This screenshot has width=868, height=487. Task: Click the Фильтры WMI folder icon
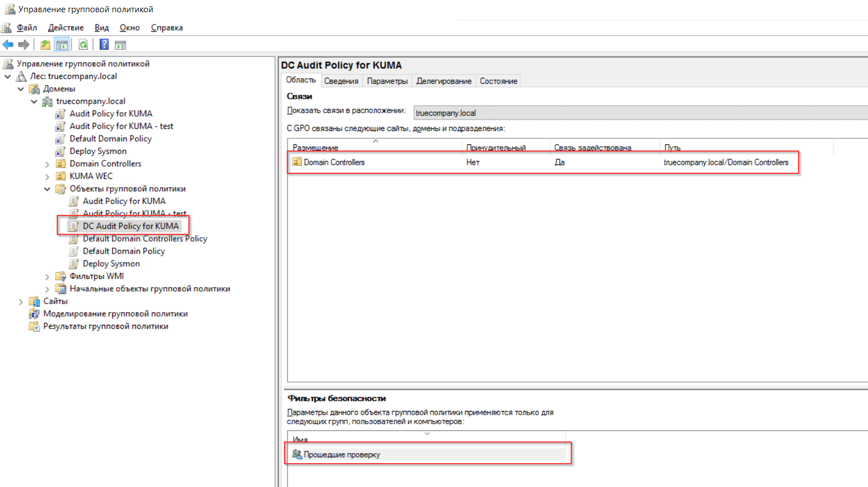pyautogui.click(x=61, y=276)
